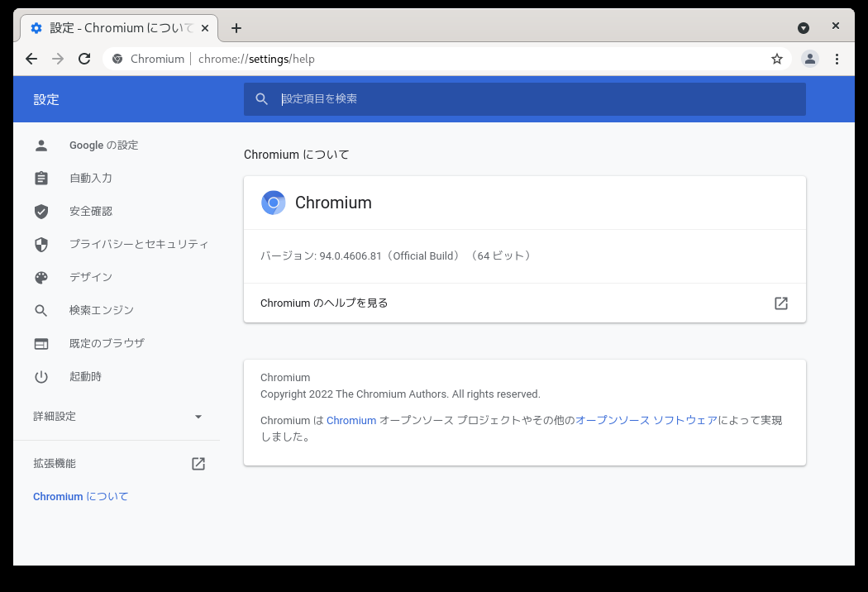This screenshot has height=592, width=868.
Task: Click Chromium のヘルプを見る row
Action: coord(525,303)
